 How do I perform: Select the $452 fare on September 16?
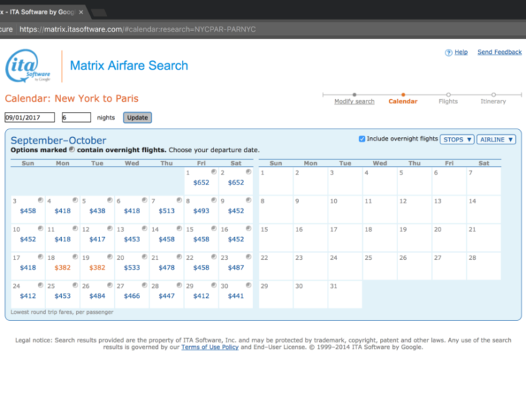(x=236, y=239)
